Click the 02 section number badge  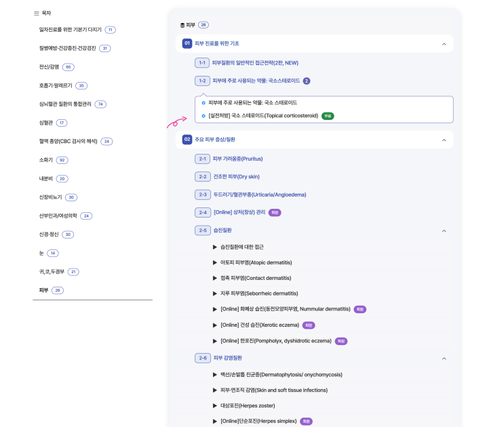[x=187, y=140]
